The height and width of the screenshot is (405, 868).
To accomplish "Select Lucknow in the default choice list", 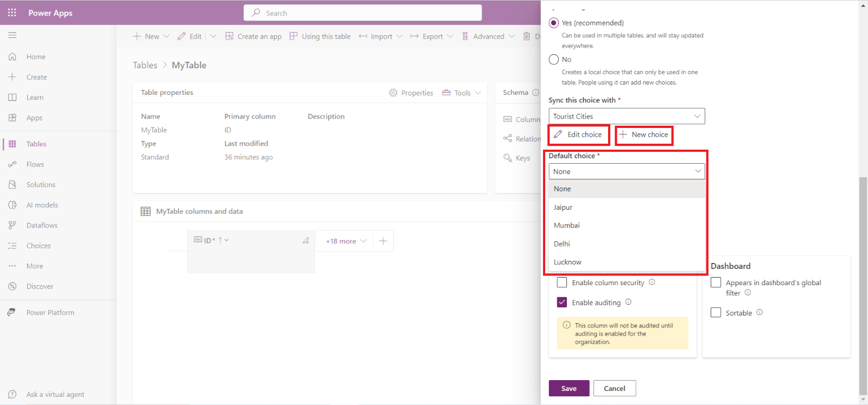I will pos(567,262).
